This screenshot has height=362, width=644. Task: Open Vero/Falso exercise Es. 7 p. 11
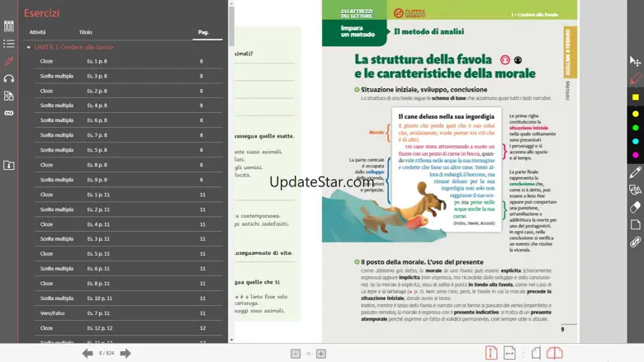pos(129,313)
